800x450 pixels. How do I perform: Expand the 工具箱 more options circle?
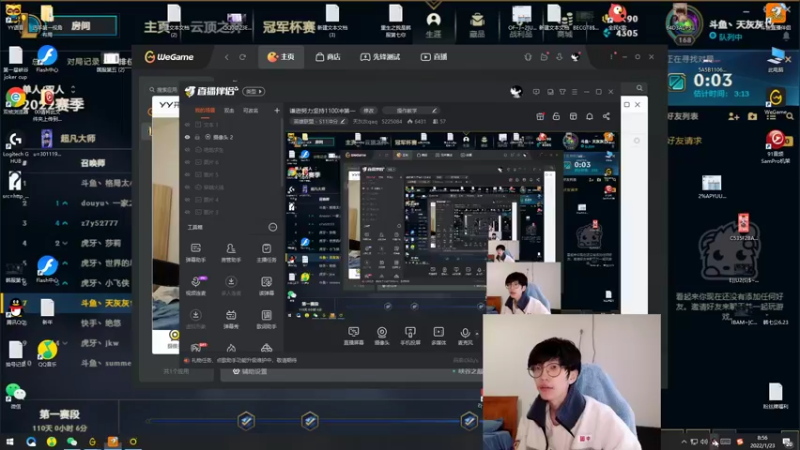pyautogui.click(x=273, y=227)
